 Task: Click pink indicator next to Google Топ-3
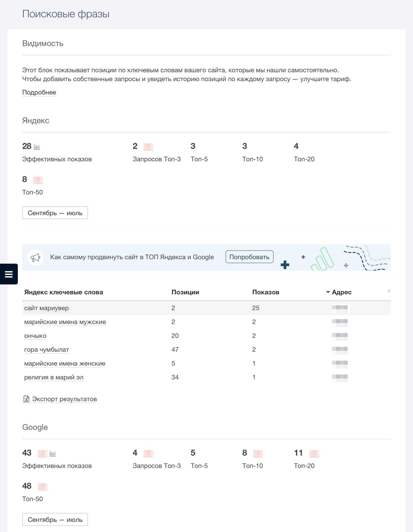(149, 454)
